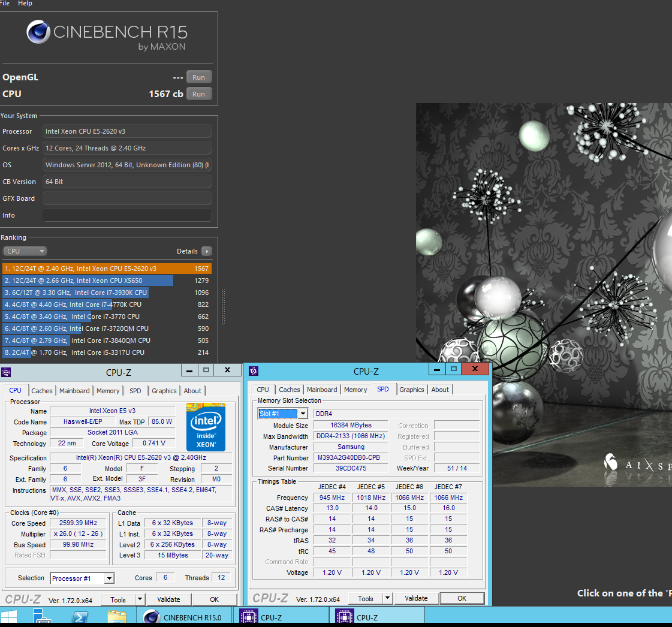The image size is (672, 627).
Task: Select ranking entry Intel Core i7-3770
Action: pos(107,316)
